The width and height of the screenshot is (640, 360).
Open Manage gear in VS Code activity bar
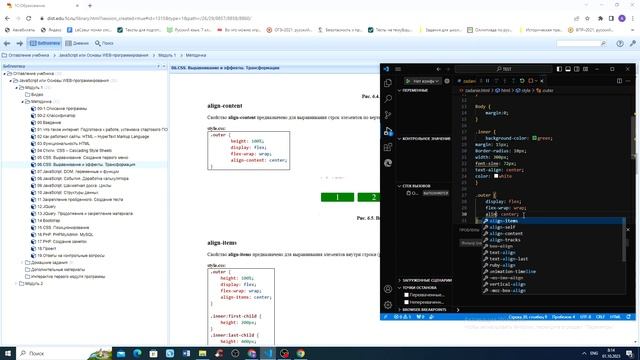[388, 305]
